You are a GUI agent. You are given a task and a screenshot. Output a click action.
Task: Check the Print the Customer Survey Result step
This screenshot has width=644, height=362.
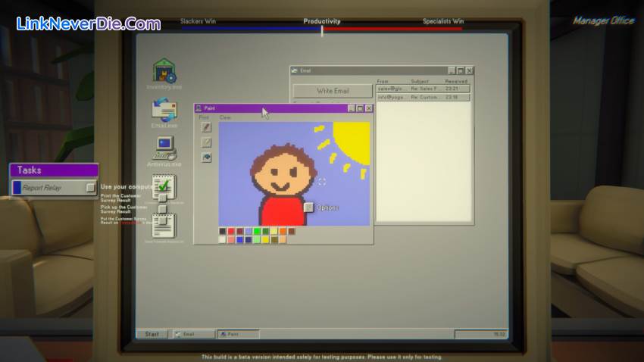(162, 198)
